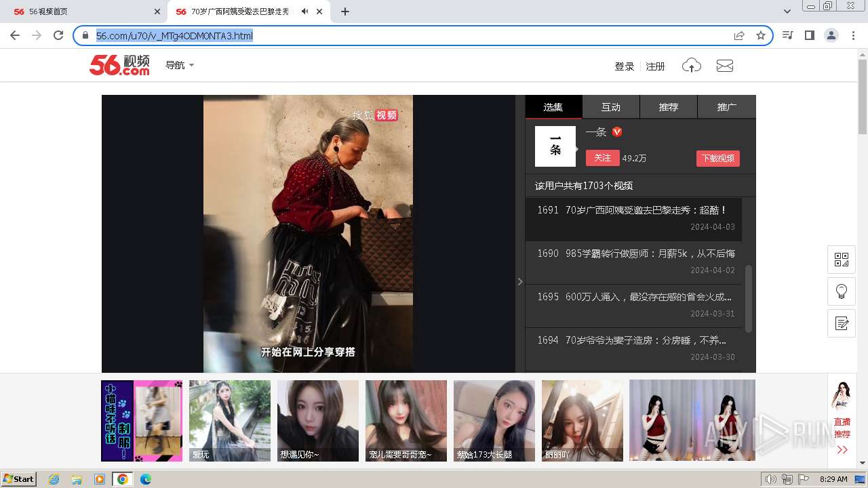
Task: Click the video player area
Action: pos(309,234)
